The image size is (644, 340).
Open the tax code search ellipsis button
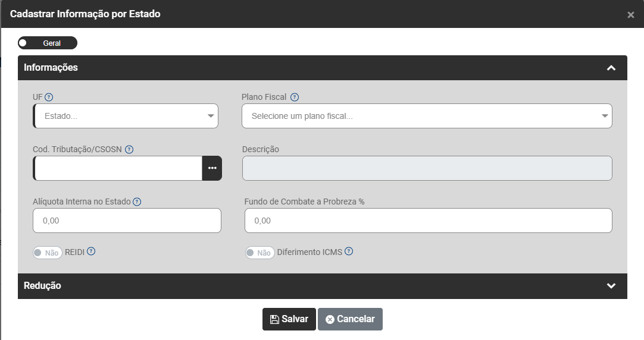point(212,168)
